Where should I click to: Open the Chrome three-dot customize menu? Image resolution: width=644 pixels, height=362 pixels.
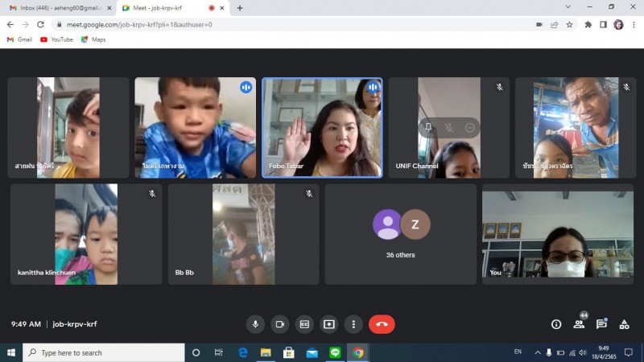pyautogui.click(x=634, y=24)
